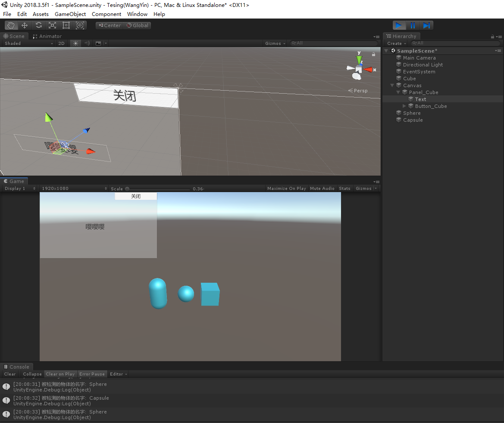Viewport: 504px width, 423px height.
Task: Toggle Mute Audio in Game view
Action: coord(322,188)
